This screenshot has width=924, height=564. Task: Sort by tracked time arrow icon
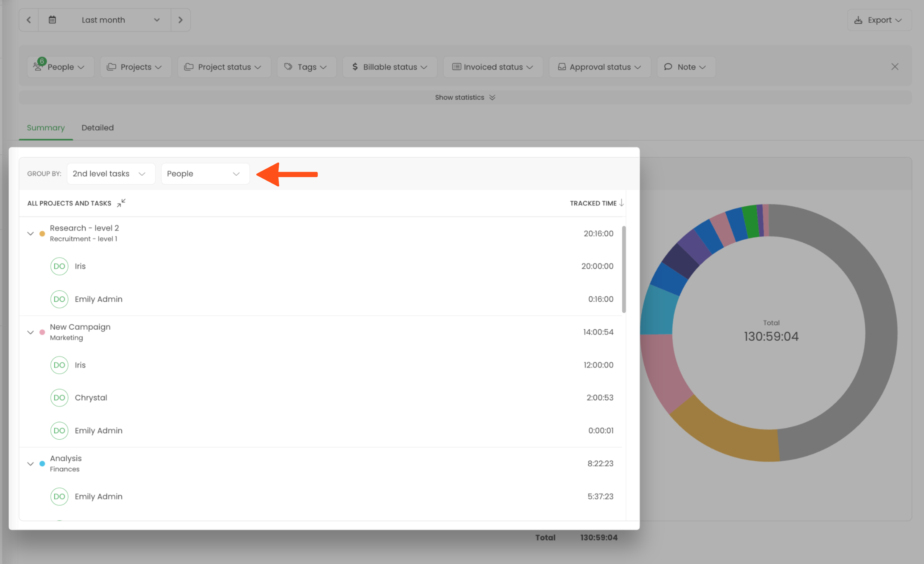621,203
